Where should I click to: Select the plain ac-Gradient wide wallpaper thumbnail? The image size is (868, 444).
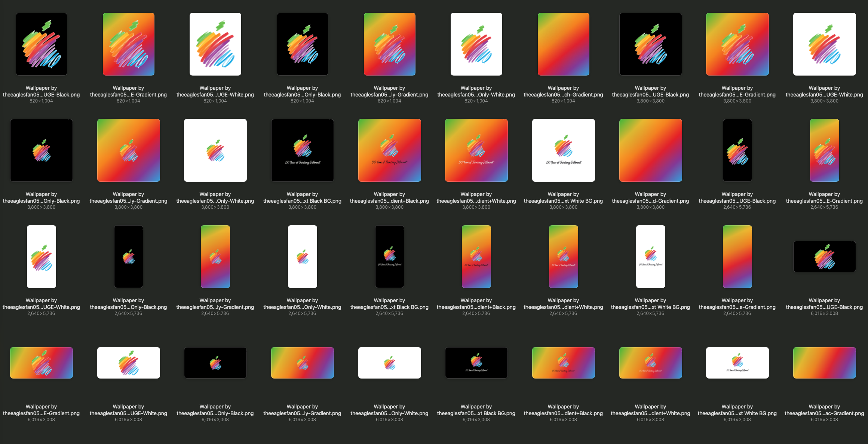[825, 363]
